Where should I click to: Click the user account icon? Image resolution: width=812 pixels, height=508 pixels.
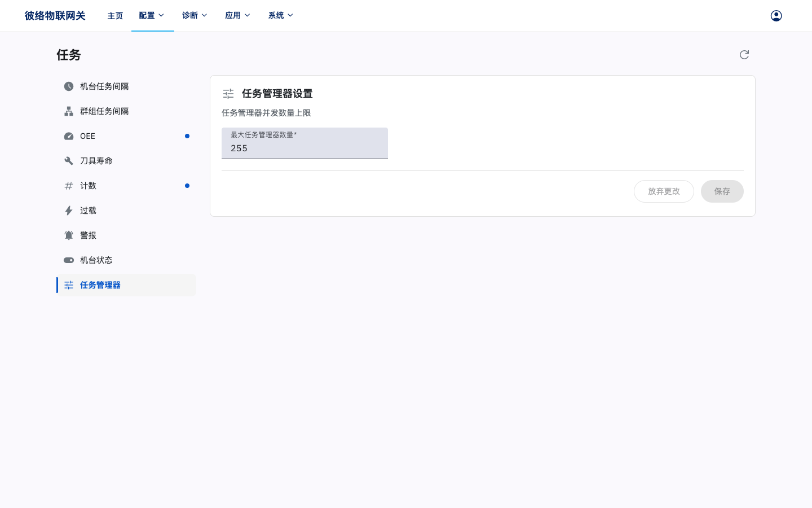point(776,16)
